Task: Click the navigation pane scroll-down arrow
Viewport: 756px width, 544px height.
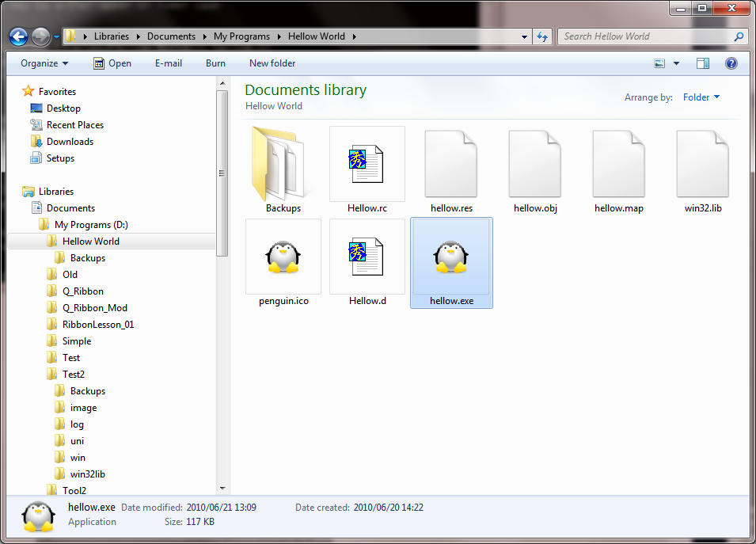Action: tap(222, 488)
